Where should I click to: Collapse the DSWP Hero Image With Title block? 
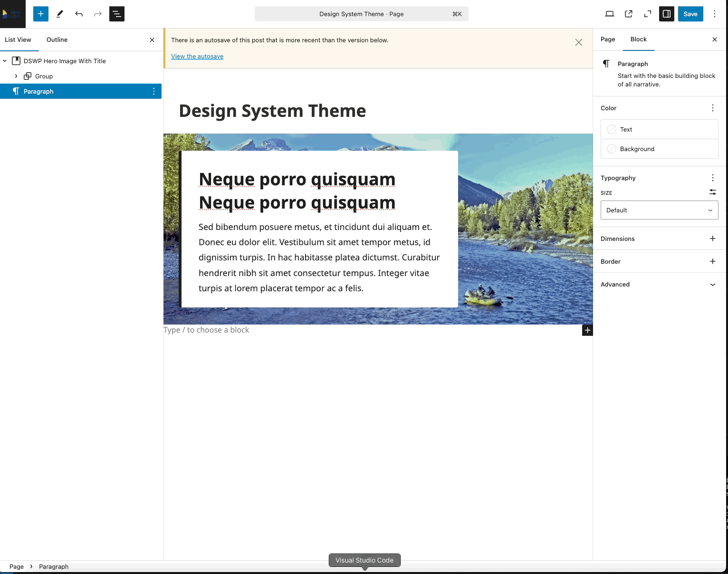pos(5,61)
